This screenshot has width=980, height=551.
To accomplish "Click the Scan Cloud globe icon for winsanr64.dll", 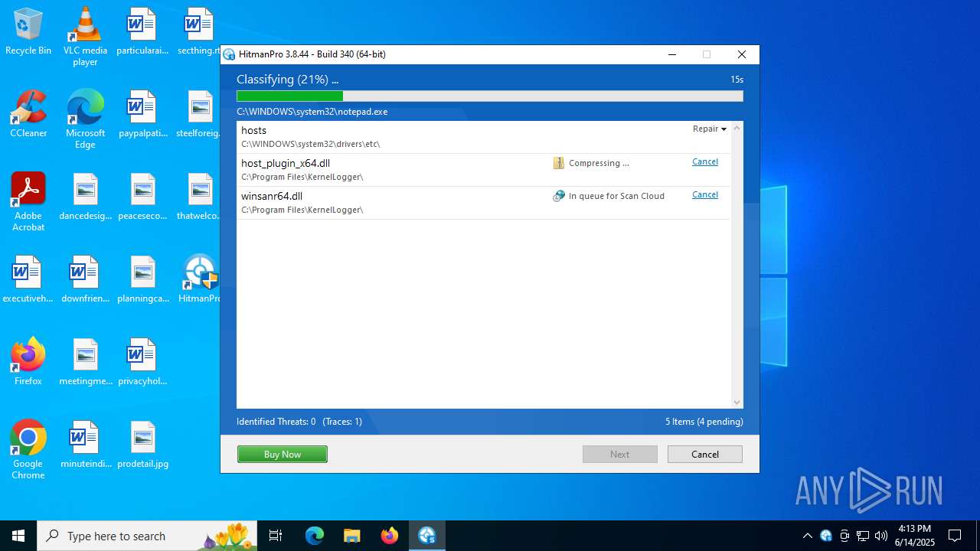I will click(559, 196).
